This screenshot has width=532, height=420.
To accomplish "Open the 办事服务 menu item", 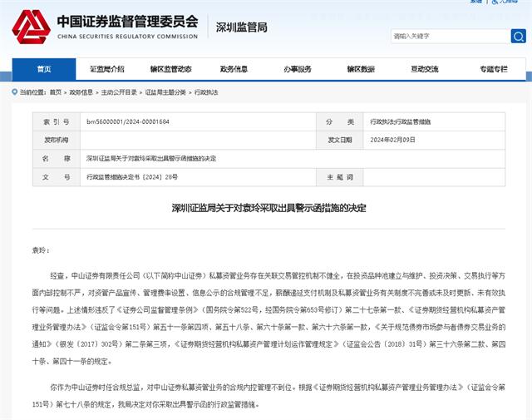I will pos(298,69).
